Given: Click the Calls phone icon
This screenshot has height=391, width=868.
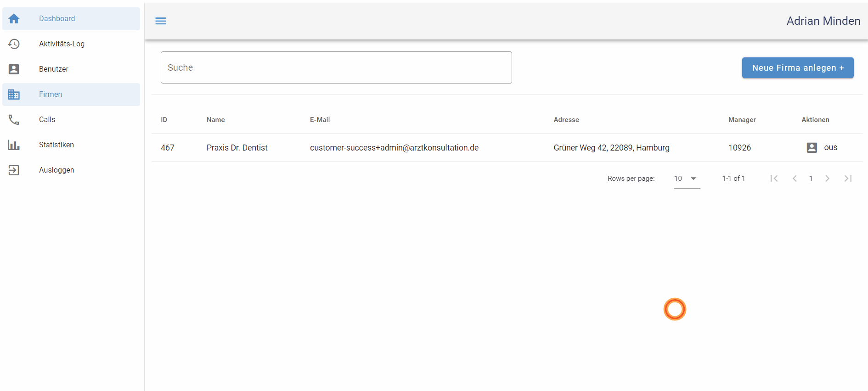Looking at the screenshot, I should pos(14,120).
